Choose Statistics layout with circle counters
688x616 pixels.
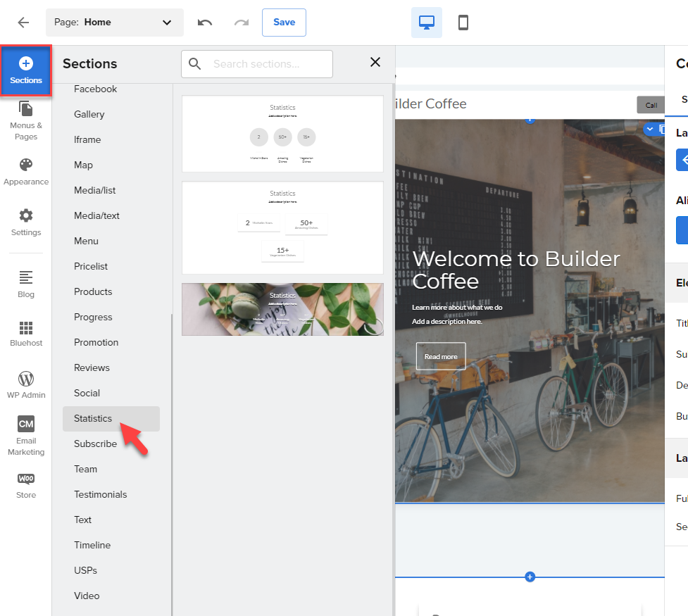(282, 134)
